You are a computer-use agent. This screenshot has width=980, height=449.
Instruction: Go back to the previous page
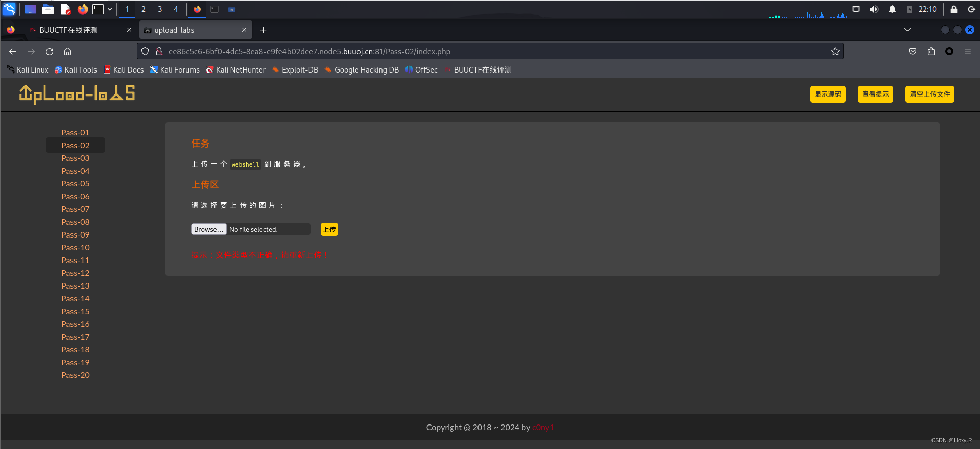(x=13, y=51)
